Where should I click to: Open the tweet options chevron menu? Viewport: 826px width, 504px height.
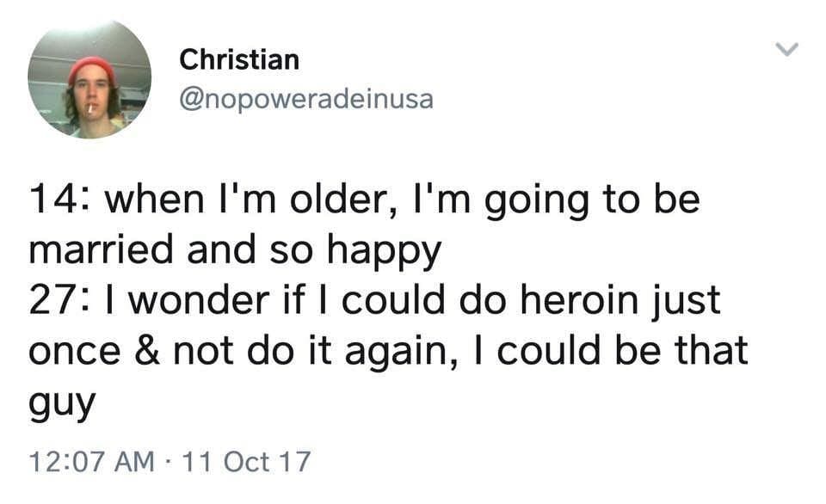[x=787, y=50]
